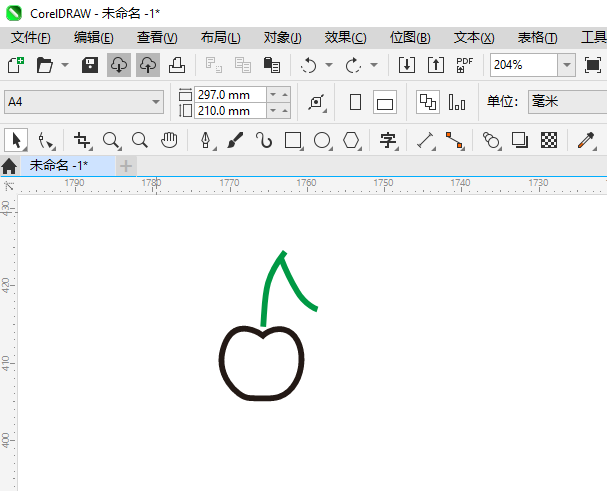
Task: Select the Freehand curve tool
Action: click(264, 140)
